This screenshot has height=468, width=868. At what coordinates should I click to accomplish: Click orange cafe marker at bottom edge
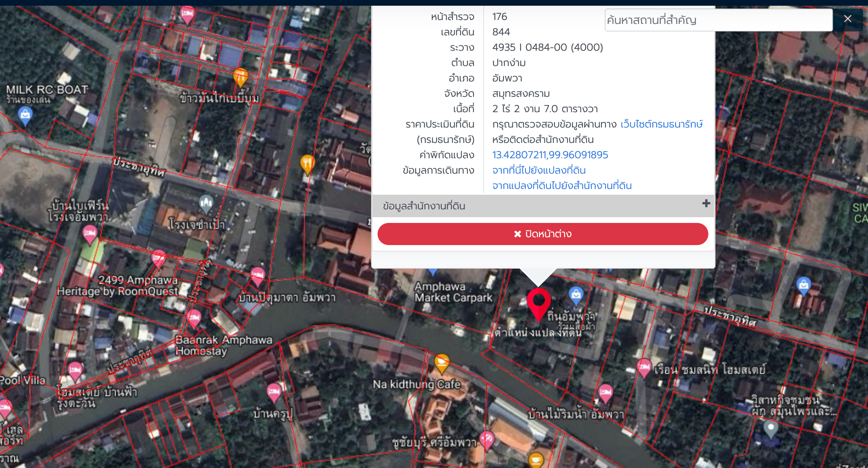536,460
